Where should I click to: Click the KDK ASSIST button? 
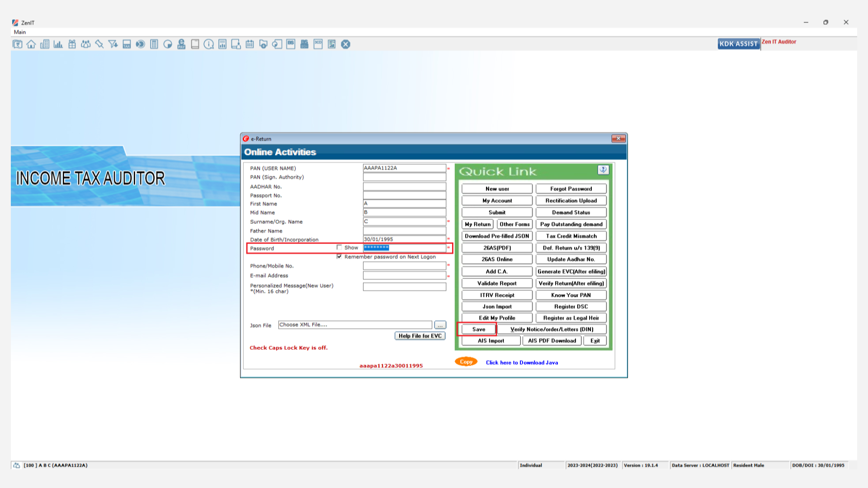739,44
